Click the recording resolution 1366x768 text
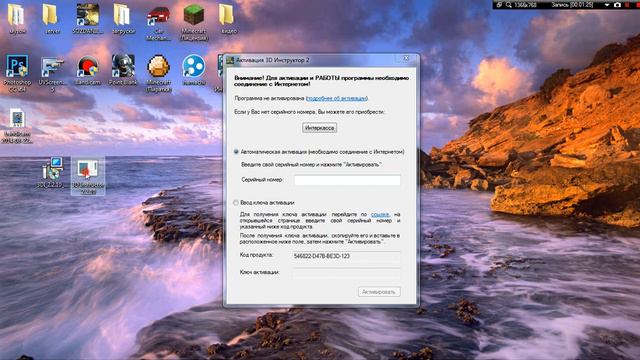This screenshot has height=360, width=640. coord(525,5)
